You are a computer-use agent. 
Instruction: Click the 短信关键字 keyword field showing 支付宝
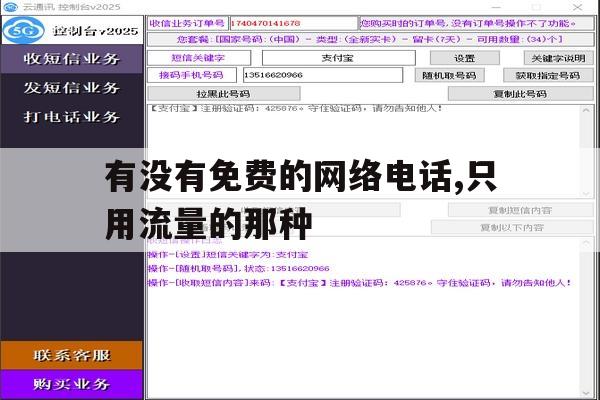(338, 58)
